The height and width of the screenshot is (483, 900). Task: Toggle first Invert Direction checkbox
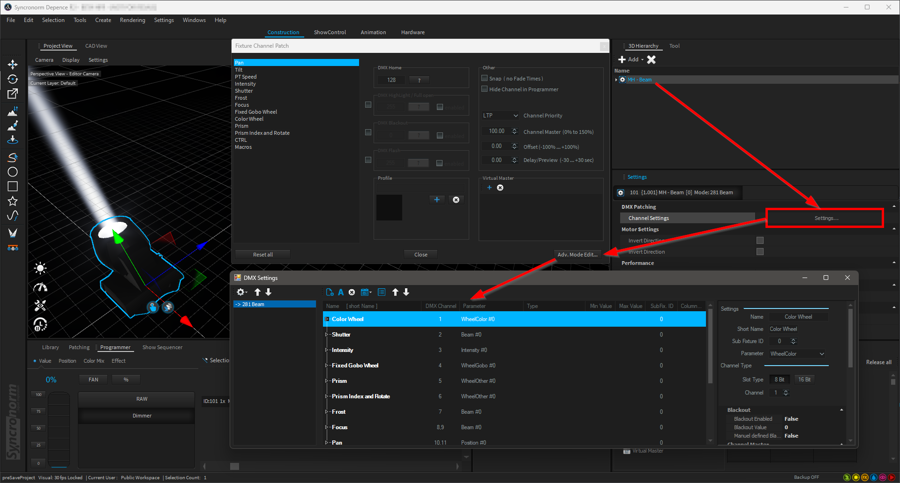coord(760,241)
